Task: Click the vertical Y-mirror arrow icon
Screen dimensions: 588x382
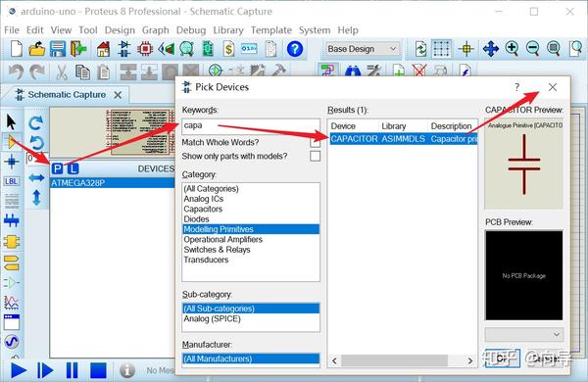Action: pos(36,198)
